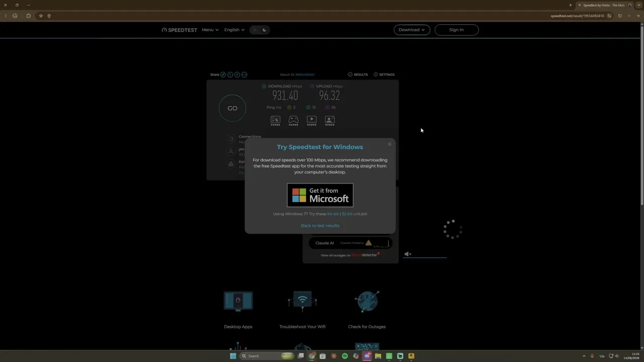The image size is (644, 362).
Task: Open the Download dropdown button
Action: click(x=412, y=30)
